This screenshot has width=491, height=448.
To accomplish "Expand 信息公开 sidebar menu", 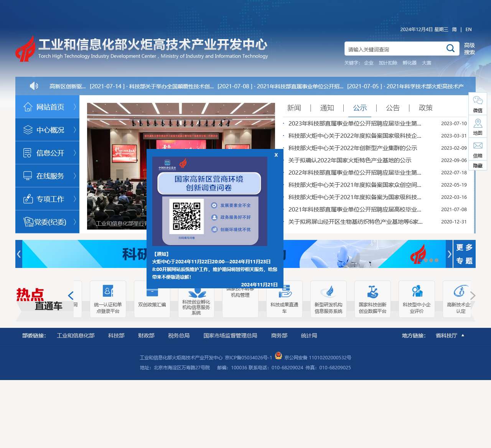I will (x=47, y=153).
